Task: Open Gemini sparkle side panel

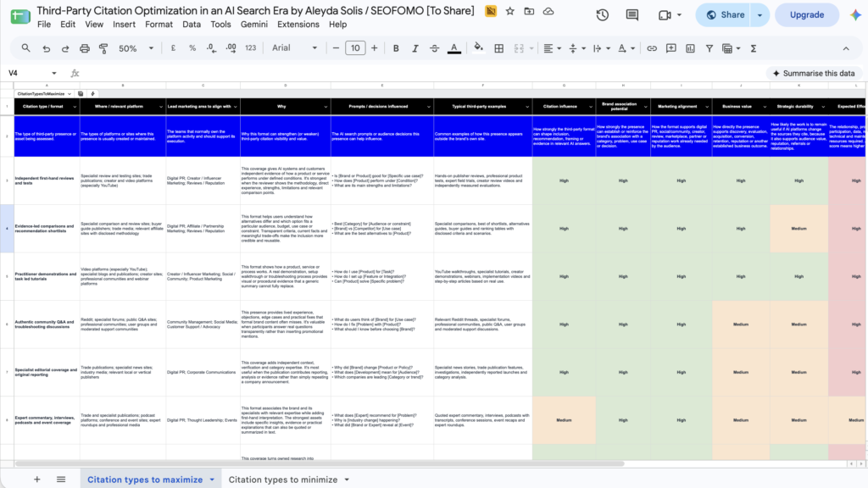Action: [x=855, y=15]
